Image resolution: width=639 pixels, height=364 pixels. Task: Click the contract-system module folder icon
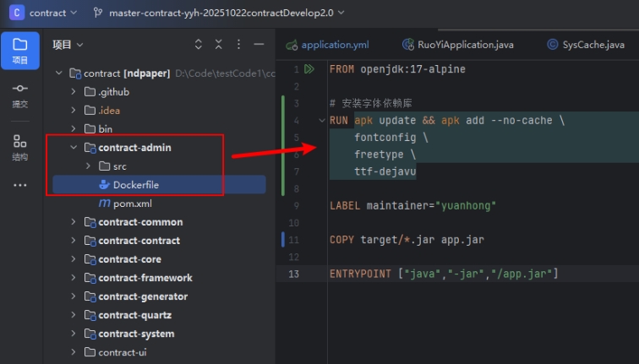(90, 334)
